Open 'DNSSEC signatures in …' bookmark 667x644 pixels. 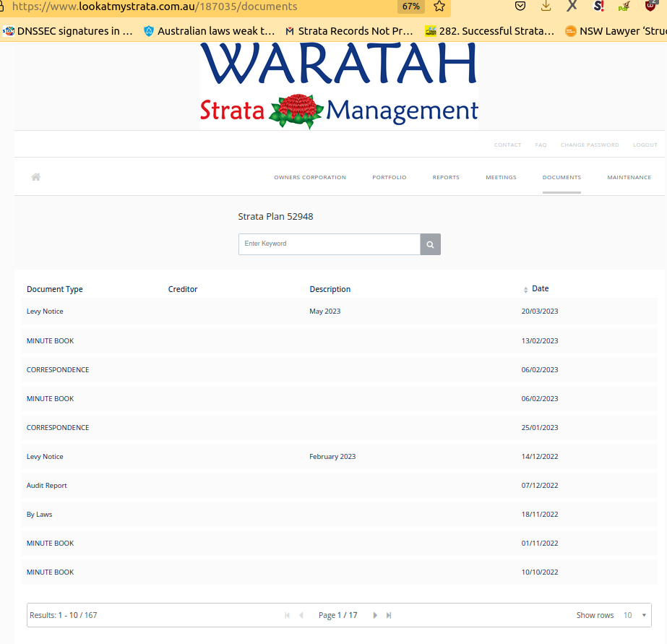68,31
